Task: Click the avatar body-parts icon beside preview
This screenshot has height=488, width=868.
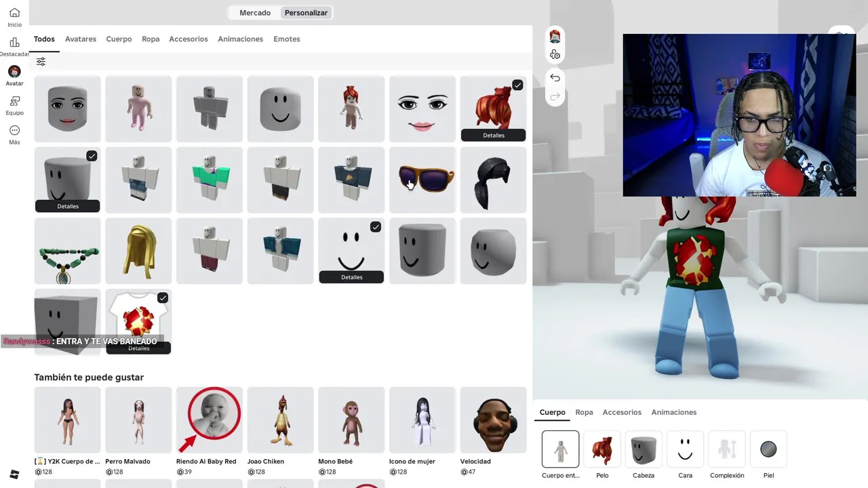Action: tap(555, 55)
